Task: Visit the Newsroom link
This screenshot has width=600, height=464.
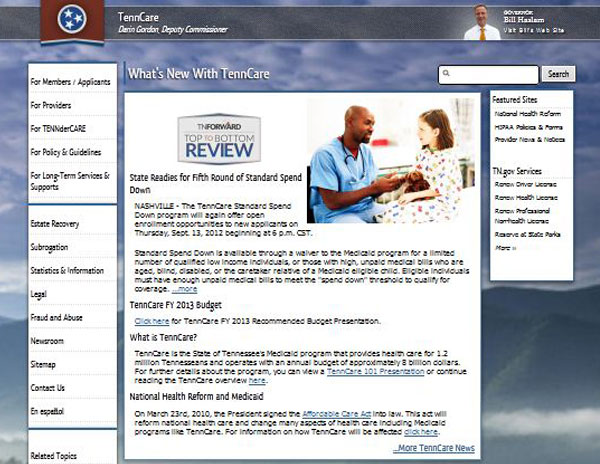Action: 47,341
